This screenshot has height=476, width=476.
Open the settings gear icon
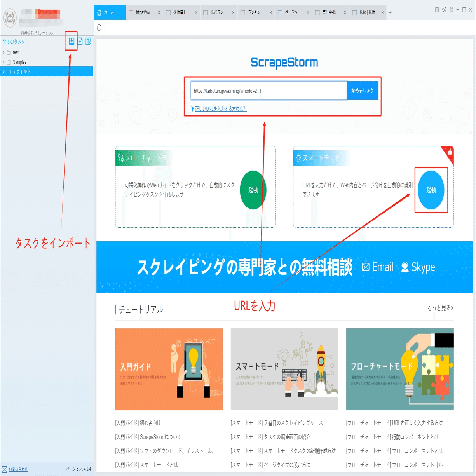[x=451, y=9]
